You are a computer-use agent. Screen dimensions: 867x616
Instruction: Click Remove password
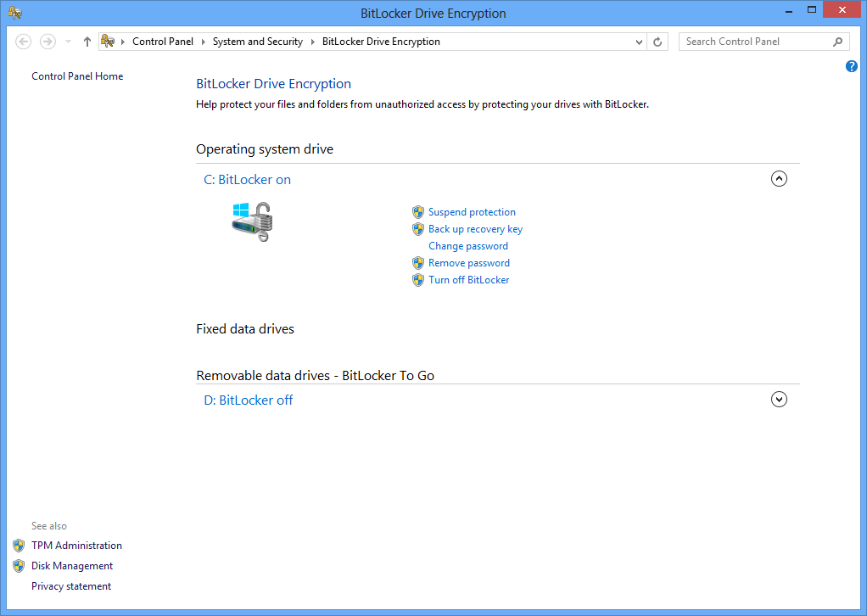469,263
